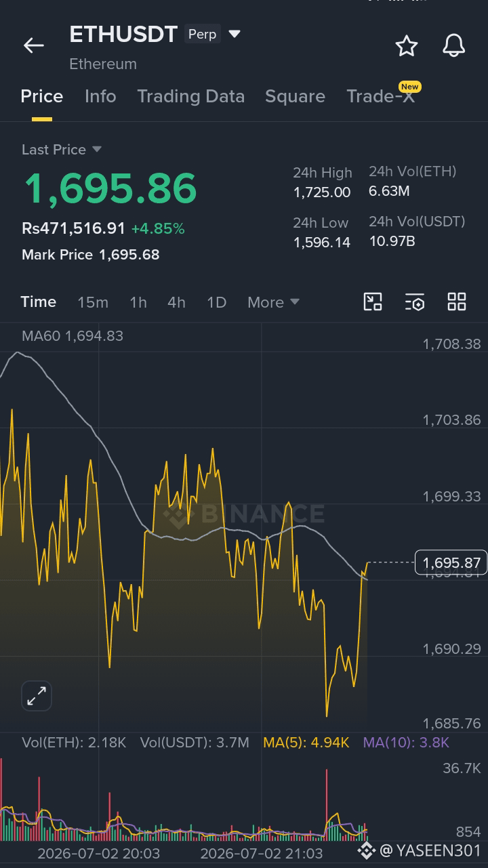Open the Last Price type dropdown
488x868 pixels.
pyautogui.click(x=62, y=150)
